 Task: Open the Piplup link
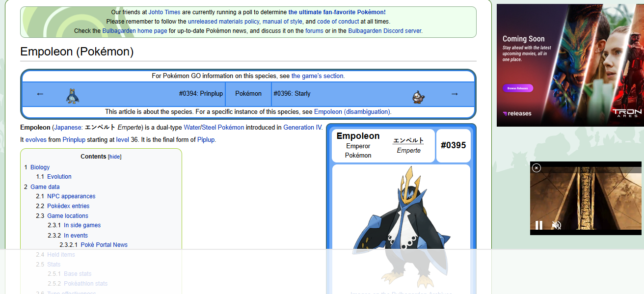206,140
